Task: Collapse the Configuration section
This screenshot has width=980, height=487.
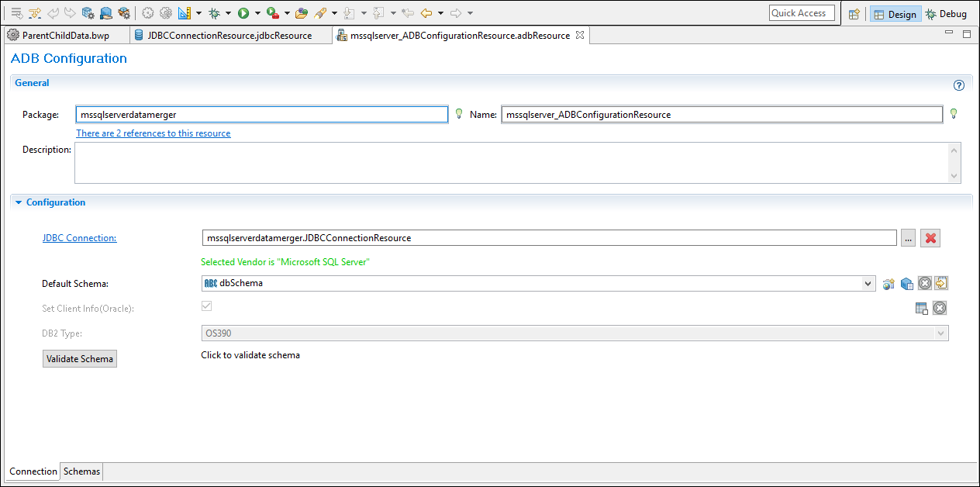Action: click(x=19, y=202)
